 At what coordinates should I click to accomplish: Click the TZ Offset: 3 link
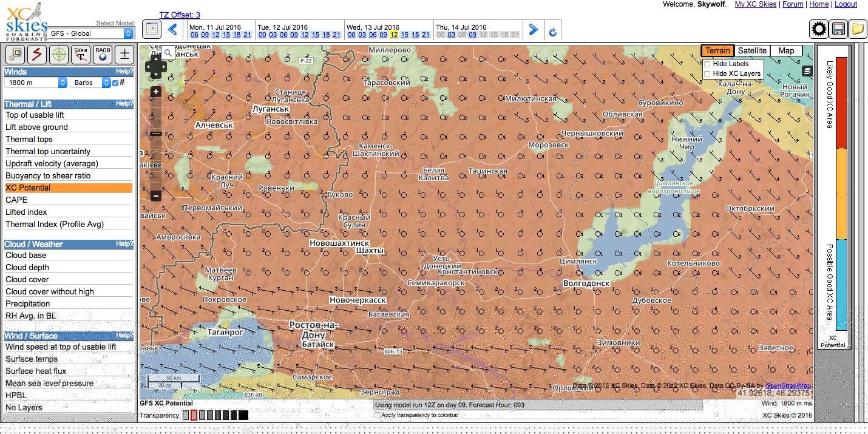pos(180,15)
